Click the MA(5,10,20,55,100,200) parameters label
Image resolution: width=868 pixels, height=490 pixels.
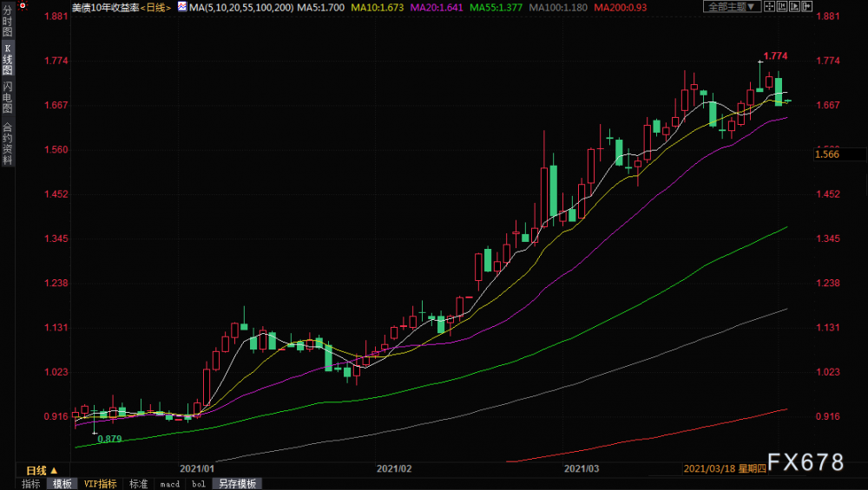point(241,8)
